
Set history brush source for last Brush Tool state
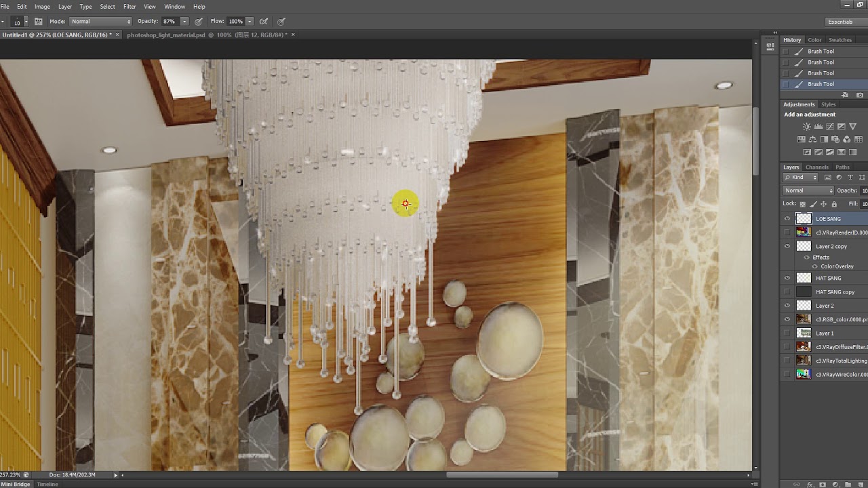[786, 84]
